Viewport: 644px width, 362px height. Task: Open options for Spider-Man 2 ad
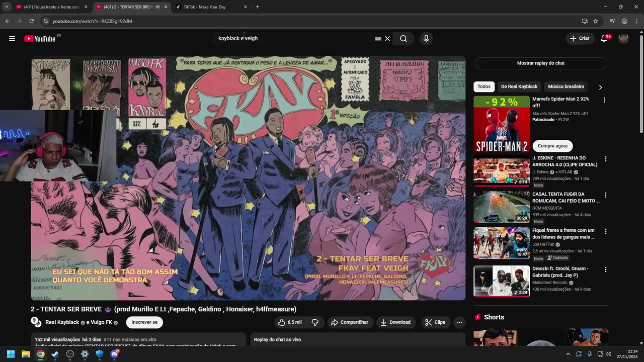point(604,100)
